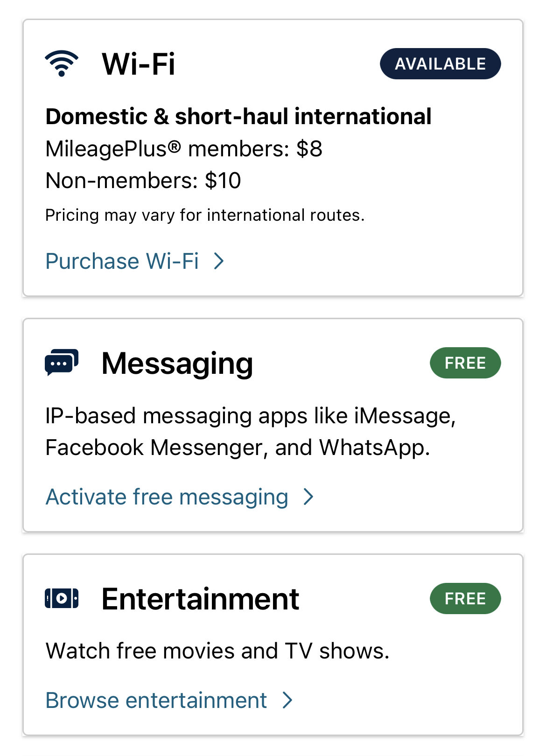
Task: Click the Wi-Fi signal icon
Action: tap(62, 63)
